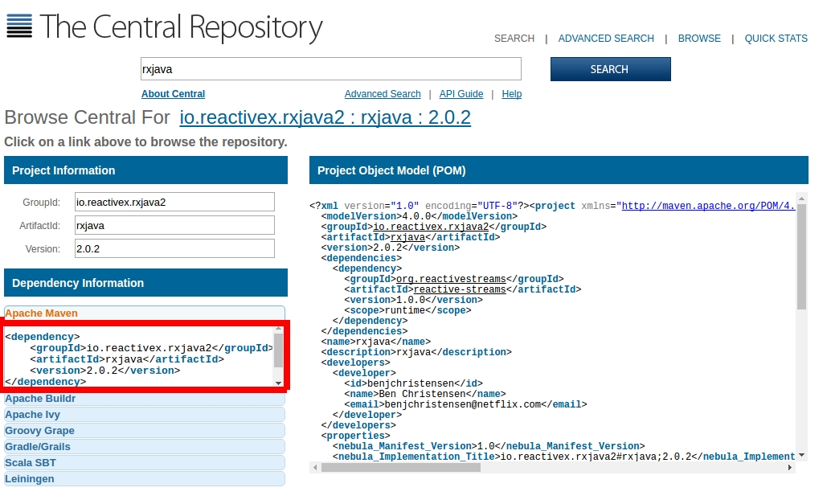Click POM horizontal scroll-left arrow

(315, 468)
